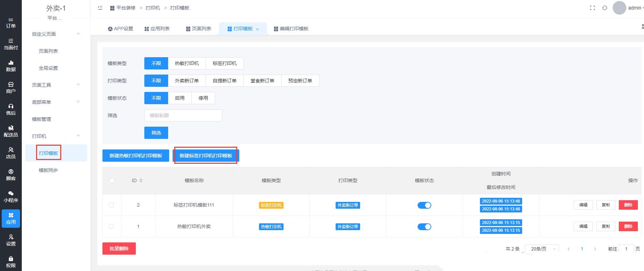
Task: Click the red 批量删除 button
Action: pyautogui.click(x=119, y=249)
